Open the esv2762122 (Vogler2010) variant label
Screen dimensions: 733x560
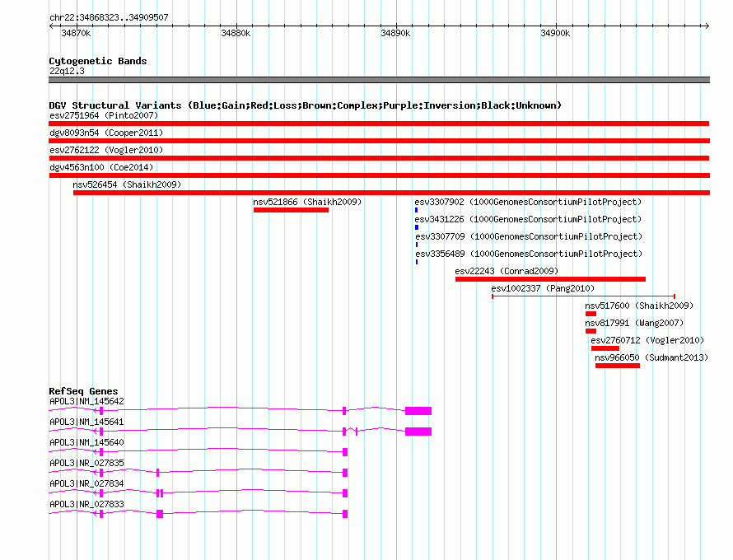(x=105, y=150)
